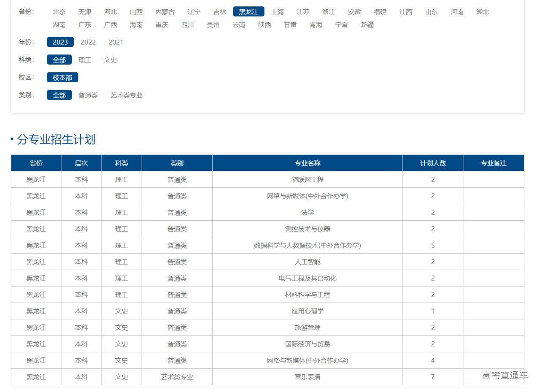Click the 物联网工程 major row

tap(307, 179)
